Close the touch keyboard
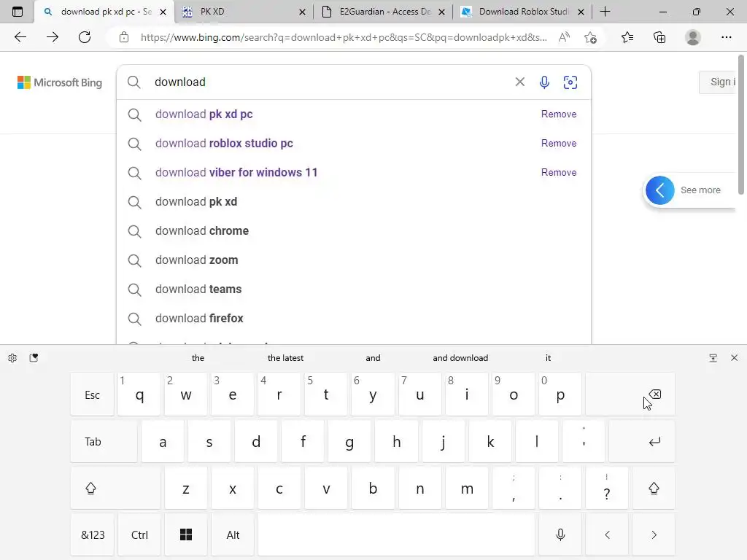The height and width of the screenshot is (560, 747). pos(734,358)
